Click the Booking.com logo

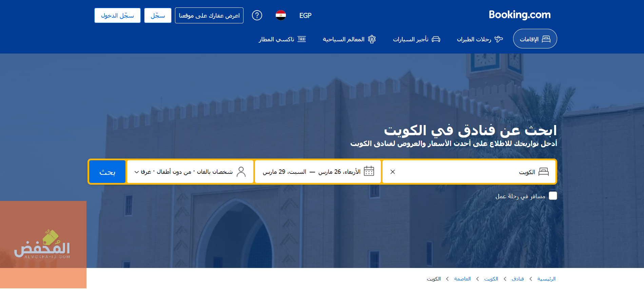519,15
